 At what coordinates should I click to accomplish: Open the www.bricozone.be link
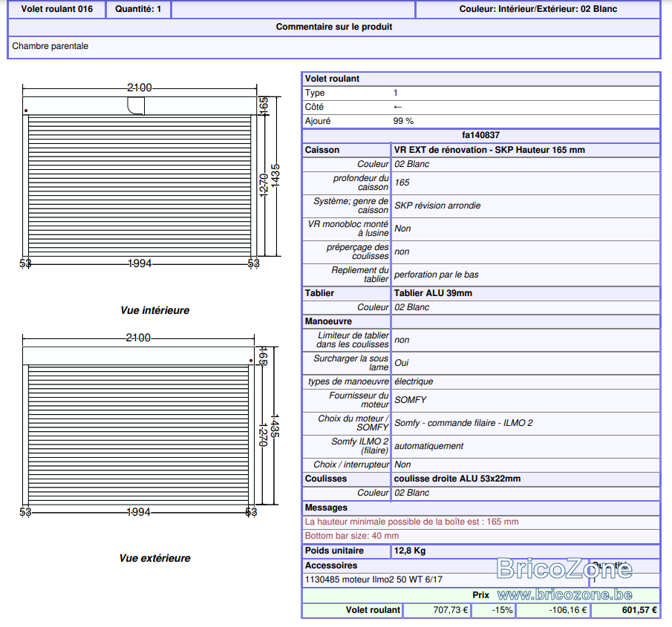pos(564,595)
